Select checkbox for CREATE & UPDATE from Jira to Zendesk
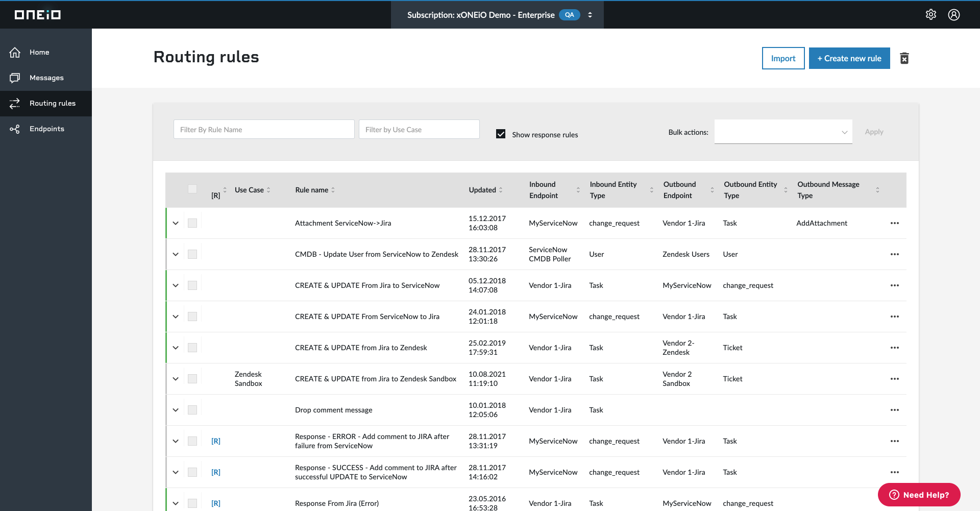This screenshot has height=511, width=980. pos(192,348)
